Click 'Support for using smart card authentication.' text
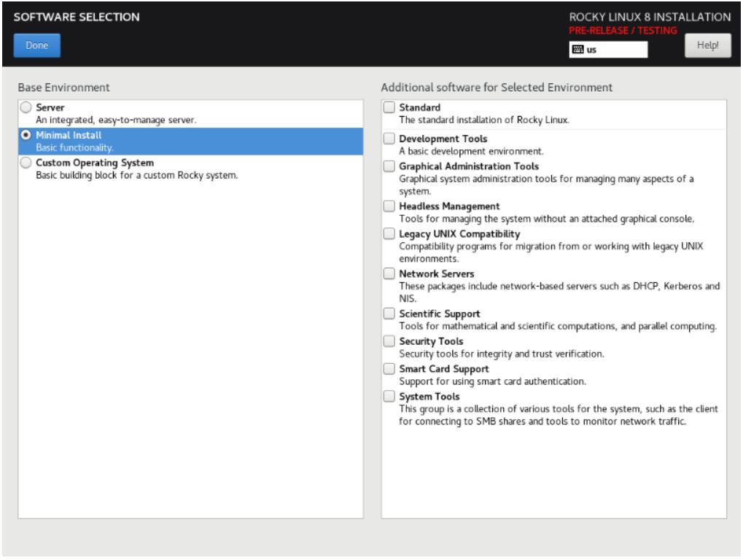The height and width of the screenshot is (560, 743). tap(492, 381)
